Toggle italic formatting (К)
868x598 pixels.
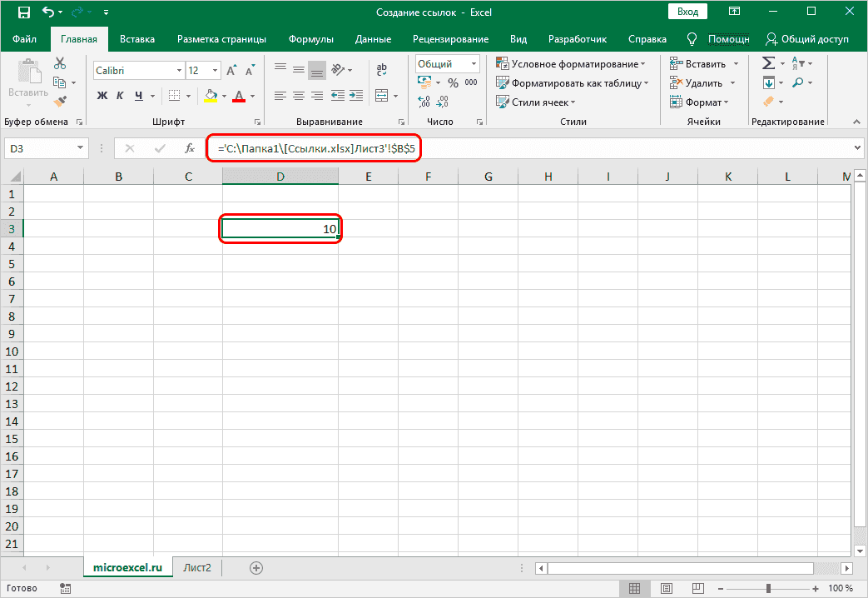tap(121, 95)
